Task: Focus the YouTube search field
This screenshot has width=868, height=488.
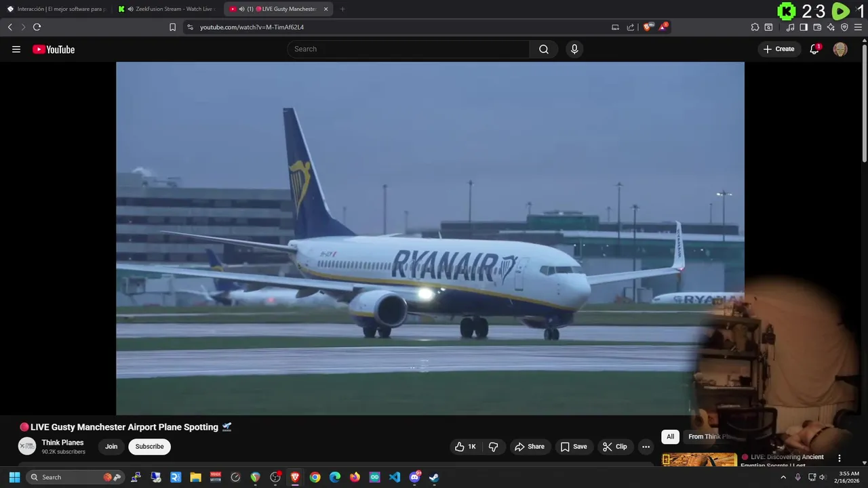Action: (408, 49)
